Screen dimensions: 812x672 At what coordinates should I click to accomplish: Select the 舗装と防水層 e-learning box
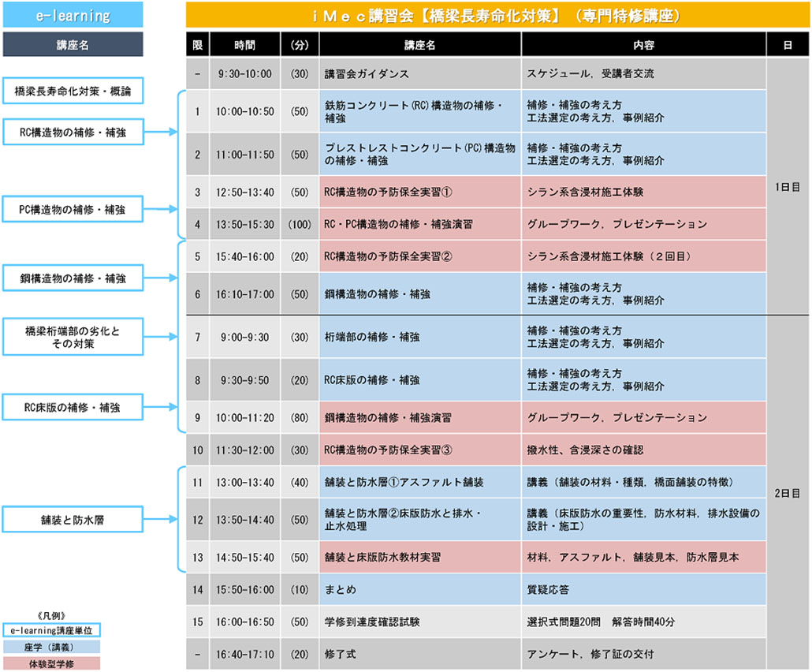73,518
